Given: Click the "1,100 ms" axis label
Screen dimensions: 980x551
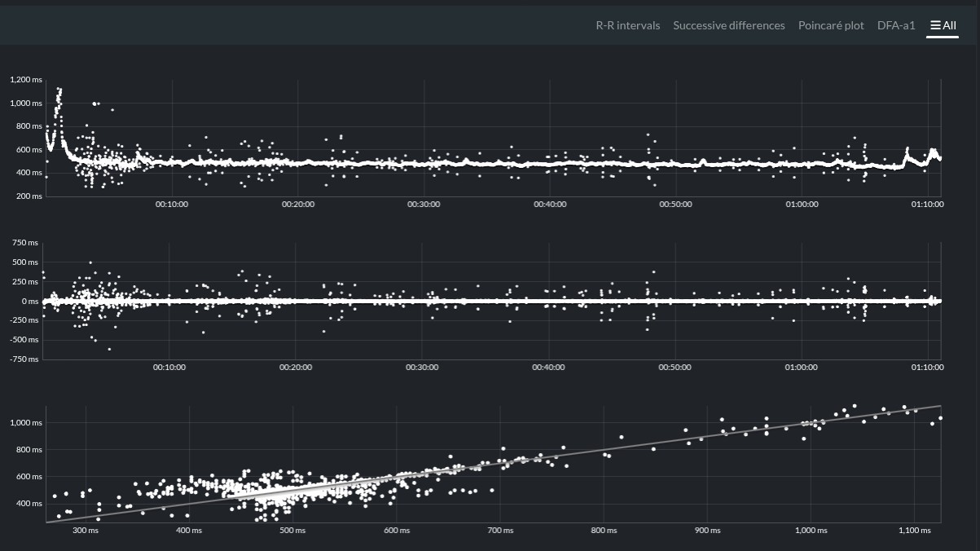Looking at the screenshot, I should click(x=914, y=531).
